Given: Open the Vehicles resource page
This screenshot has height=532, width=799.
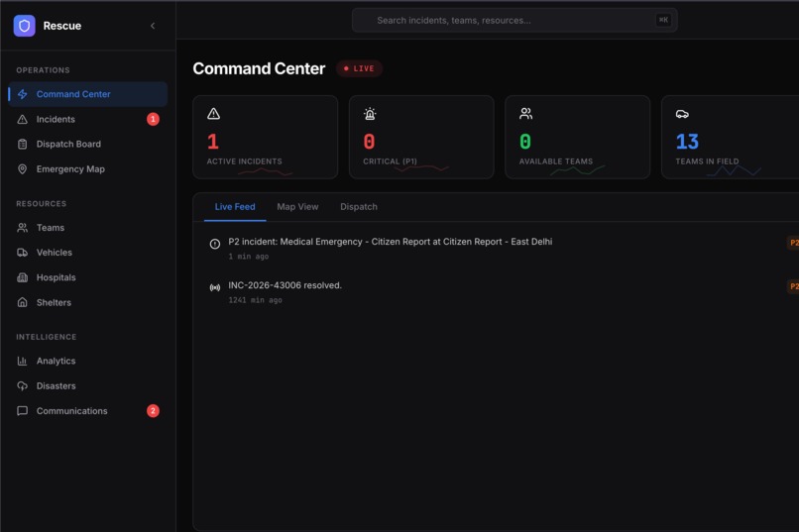Looking at the screenshot, I should [87, 253].
